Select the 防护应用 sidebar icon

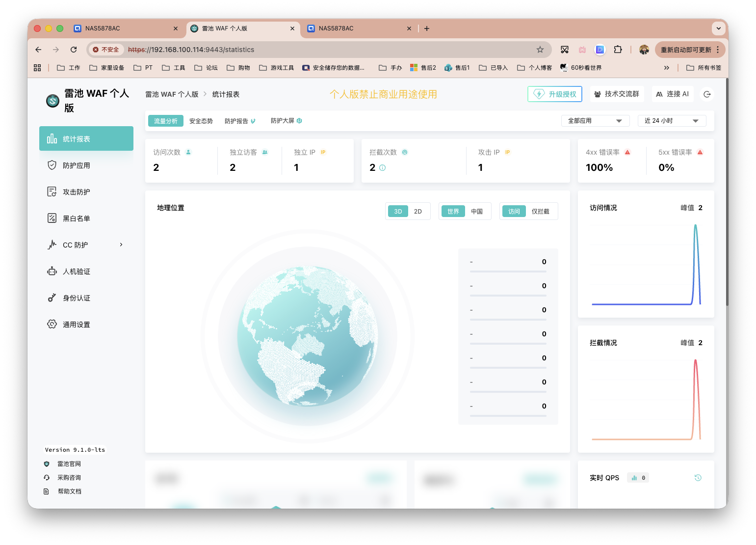[76, 165]
